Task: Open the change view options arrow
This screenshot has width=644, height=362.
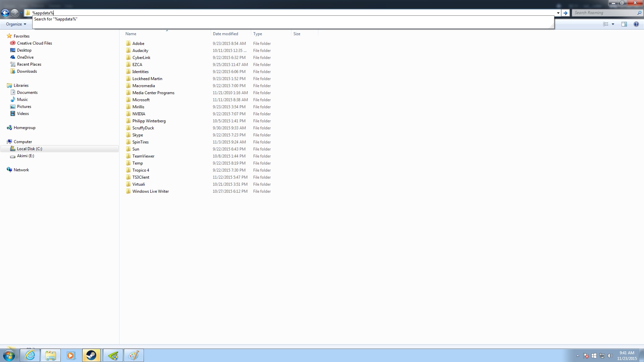Action: coord(613,24)
